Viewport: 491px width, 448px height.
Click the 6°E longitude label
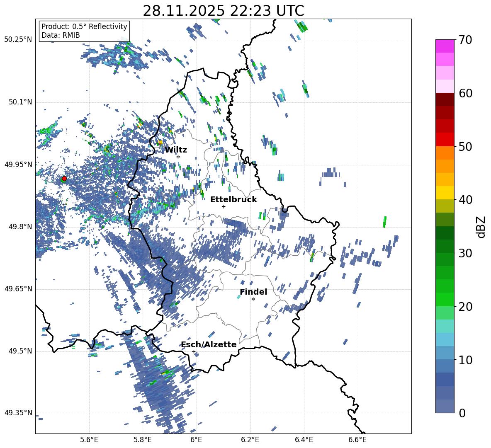(196, 440)
